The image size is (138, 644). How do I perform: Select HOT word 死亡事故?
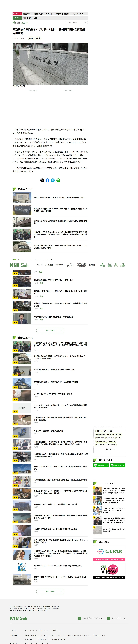tap(58, 14)
